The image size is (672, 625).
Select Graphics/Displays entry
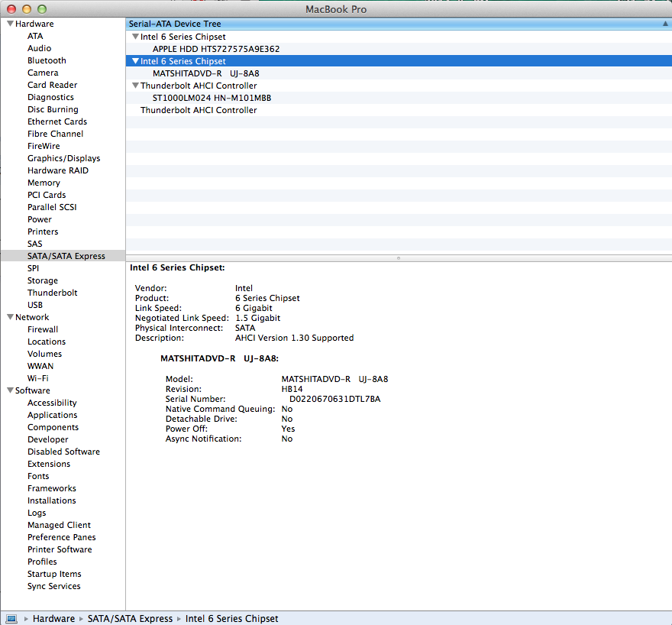(x=64, y=158)
